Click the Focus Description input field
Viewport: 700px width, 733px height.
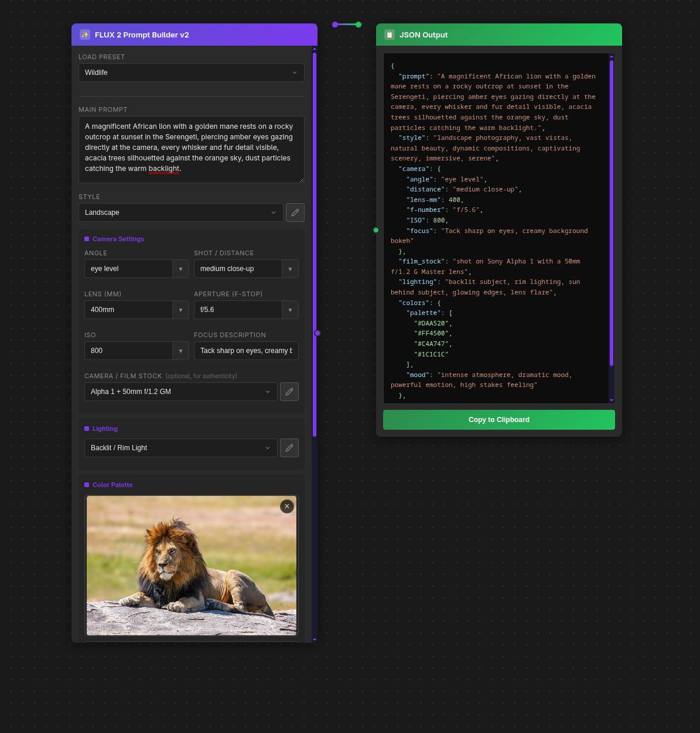pyautogui.click(x=246, y=351)
